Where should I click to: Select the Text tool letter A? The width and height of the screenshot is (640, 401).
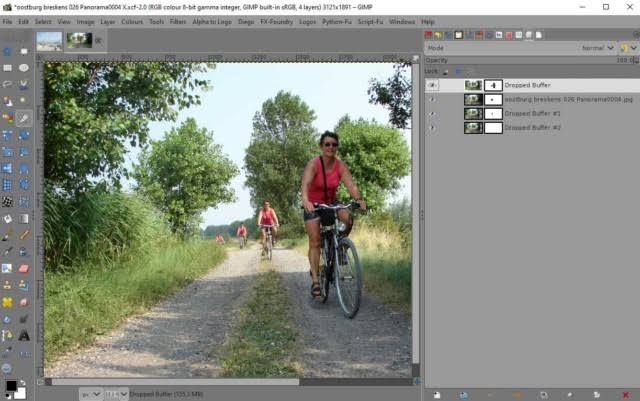pyautogui.click(x=24, y=336)
